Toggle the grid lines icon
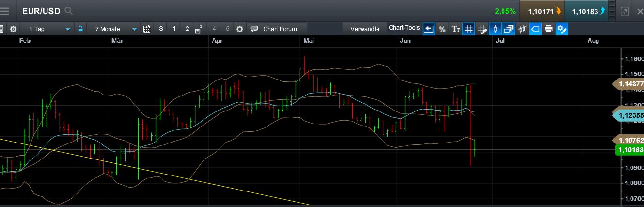 coord(469,29)
